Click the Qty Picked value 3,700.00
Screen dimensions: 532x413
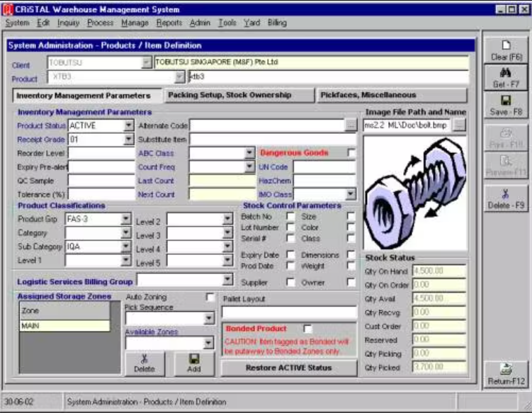click(x=439, y=367)
